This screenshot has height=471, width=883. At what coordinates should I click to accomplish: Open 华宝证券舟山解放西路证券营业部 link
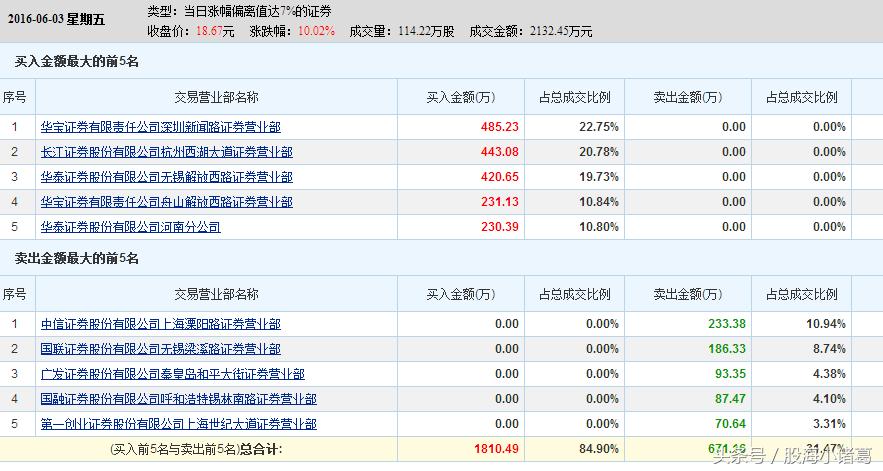pyautogui.click(x=167, y=202)
